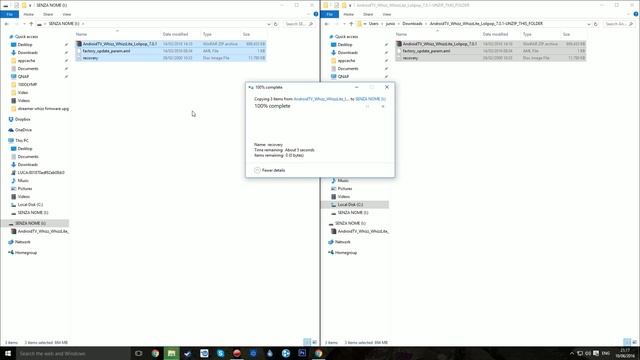
Task: Open View ribbon tab in right window
Action: (x=387, y=14)
